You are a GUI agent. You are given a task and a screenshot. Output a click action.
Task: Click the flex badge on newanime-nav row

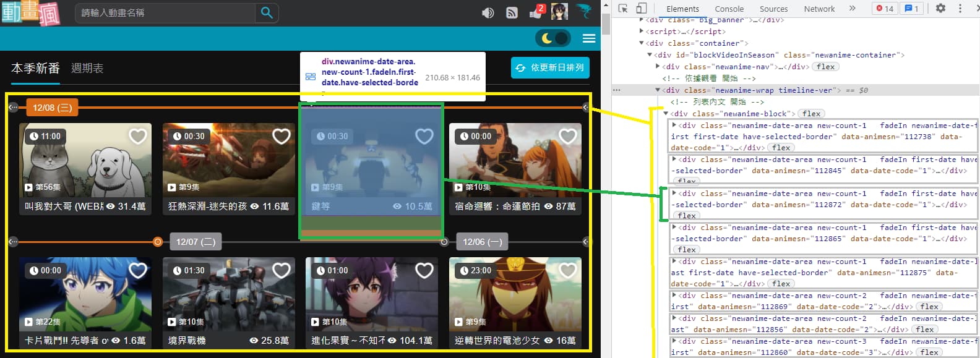pos(825,67)
